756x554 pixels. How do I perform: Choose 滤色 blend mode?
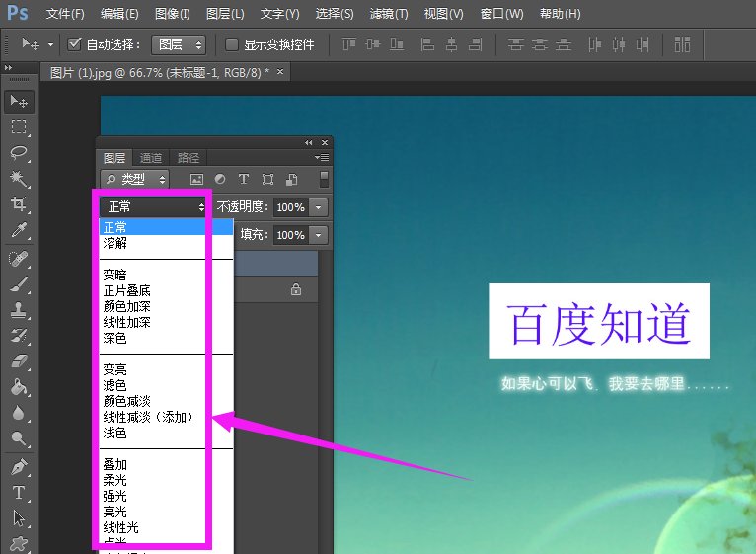[166, 385]
